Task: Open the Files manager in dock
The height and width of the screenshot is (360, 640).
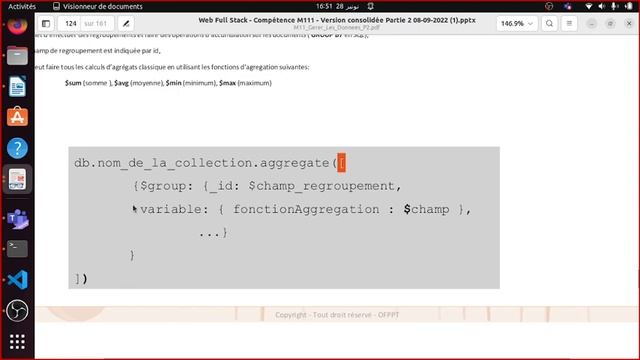Action: [x=17, y=56]
